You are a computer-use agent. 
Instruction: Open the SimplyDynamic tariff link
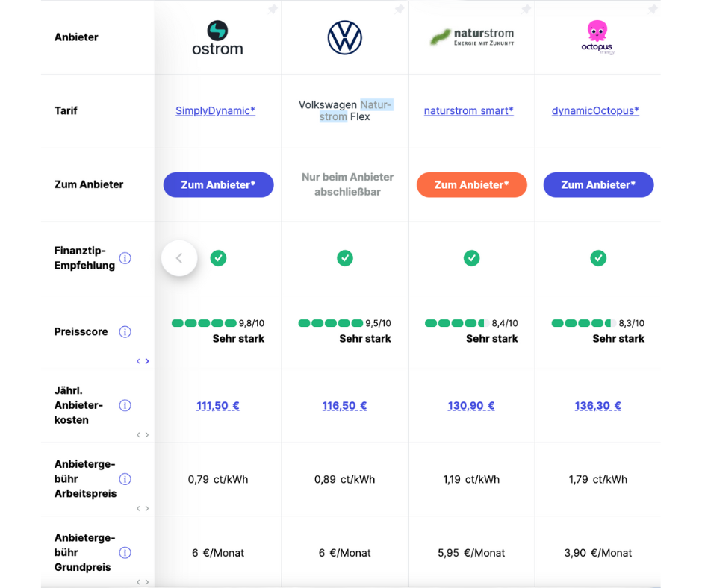[x=215, y=110]
